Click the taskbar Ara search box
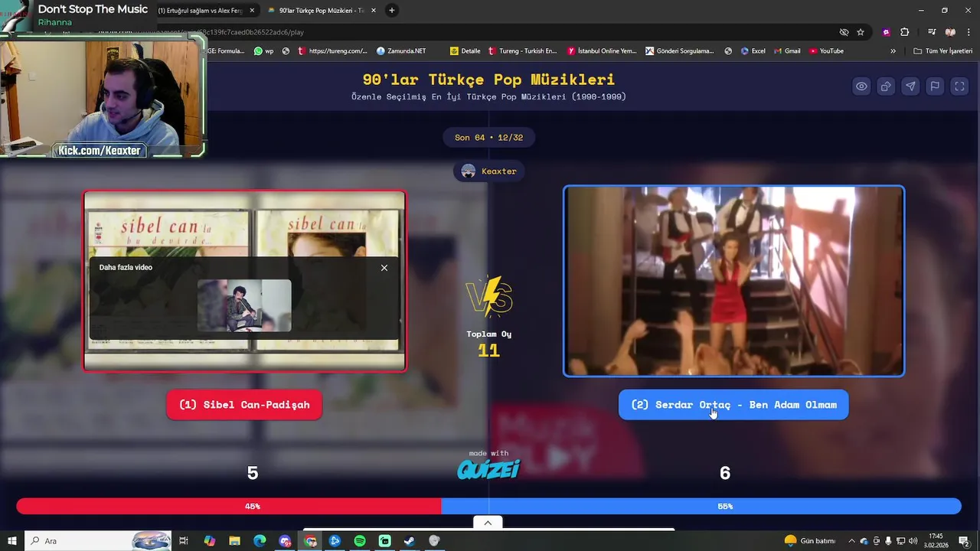The width and height of the screenshot is (980, 551). coord(98,541)
